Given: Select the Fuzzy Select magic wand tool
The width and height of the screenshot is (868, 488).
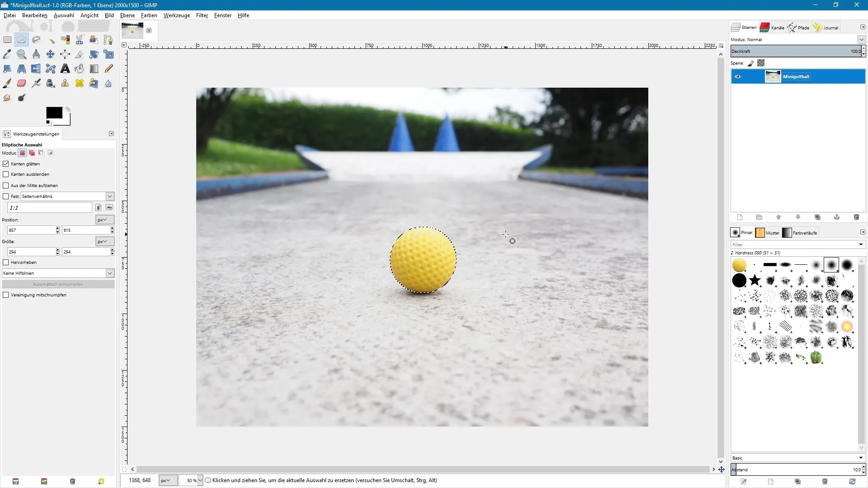Looking at the screenshot, I should tap(51, 40).
